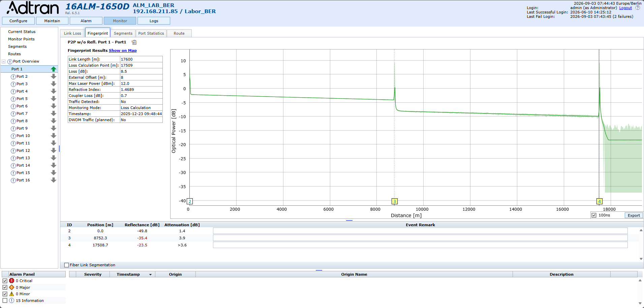Click the down arrow icon for Port 9
This screenshot has width=644, height=308.
point(54,128)
